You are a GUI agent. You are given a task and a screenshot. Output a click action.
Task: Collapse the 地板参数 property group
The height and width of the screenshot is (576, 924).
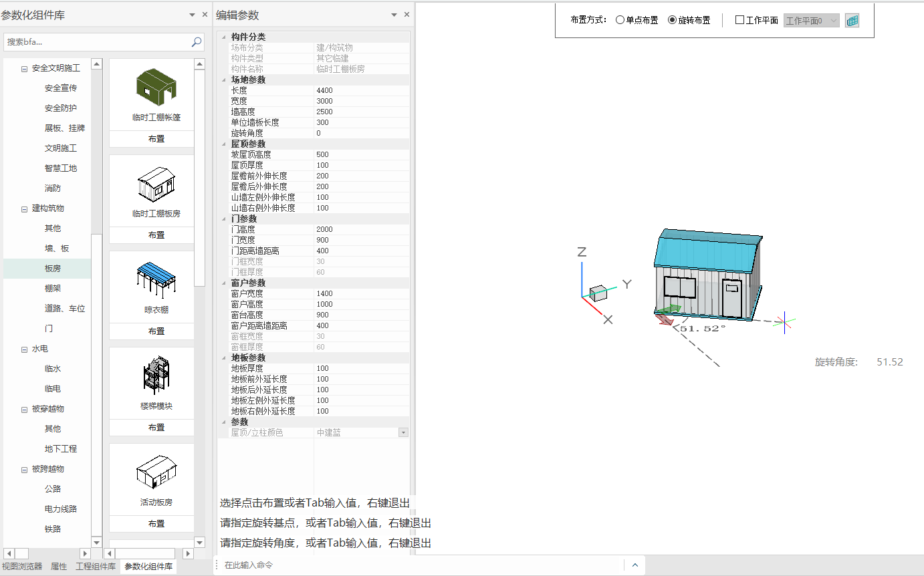click(223, 358)
